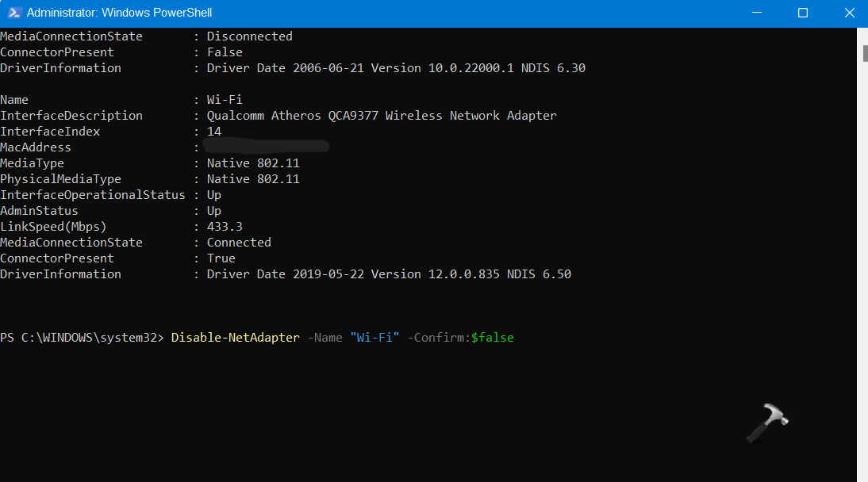Click the $false value in command

(493, 338)
